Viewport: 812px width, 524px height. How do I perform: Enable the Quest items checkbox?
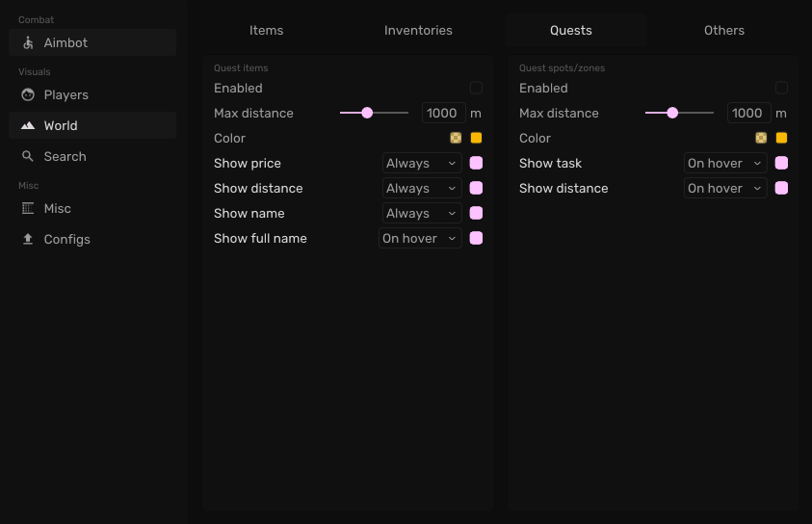point(476,89)
